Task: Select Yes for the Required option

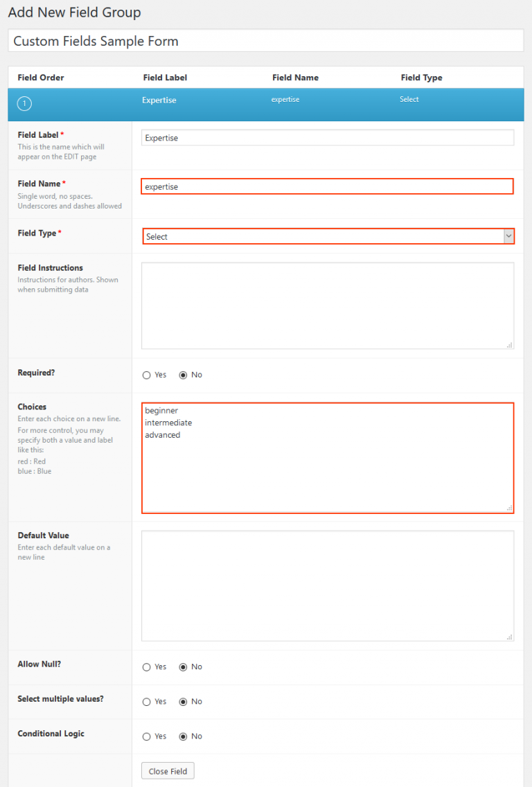Action: tap(145, 375)
